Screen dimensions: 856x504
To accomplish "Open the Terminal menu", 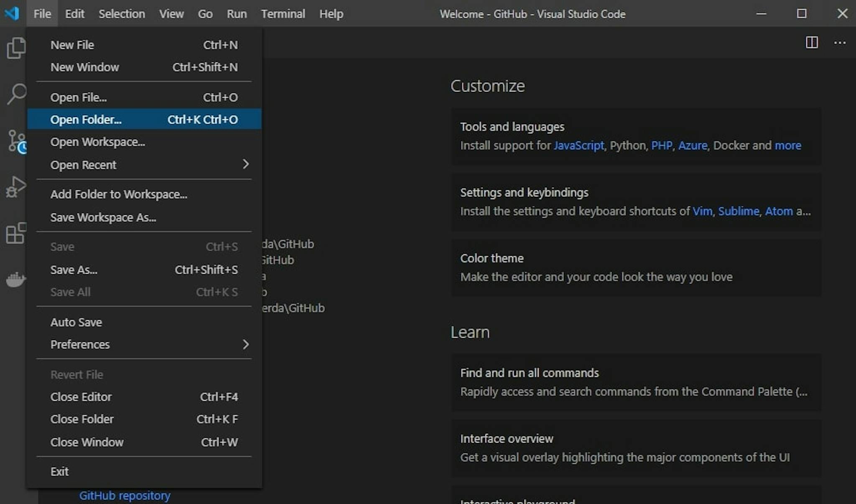I will pyautogui.click(x=283, y=14).
